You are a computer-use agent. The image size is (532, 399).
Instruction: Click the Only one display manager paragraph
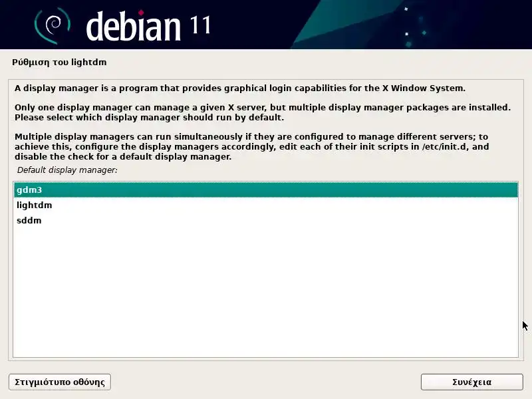263,112
